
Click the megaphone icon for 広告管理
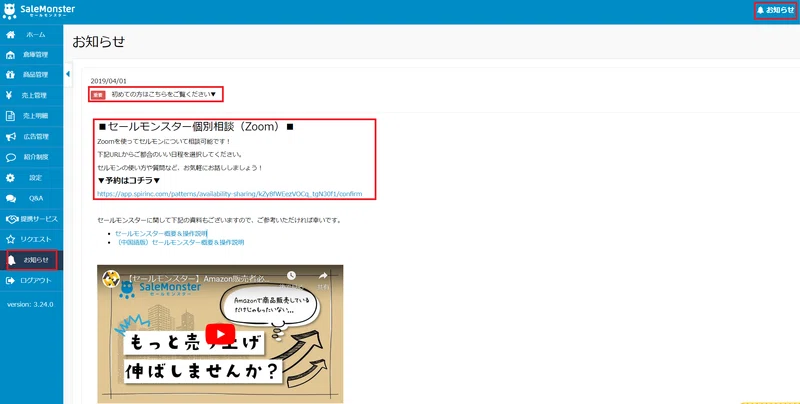[x=10, y=137]
